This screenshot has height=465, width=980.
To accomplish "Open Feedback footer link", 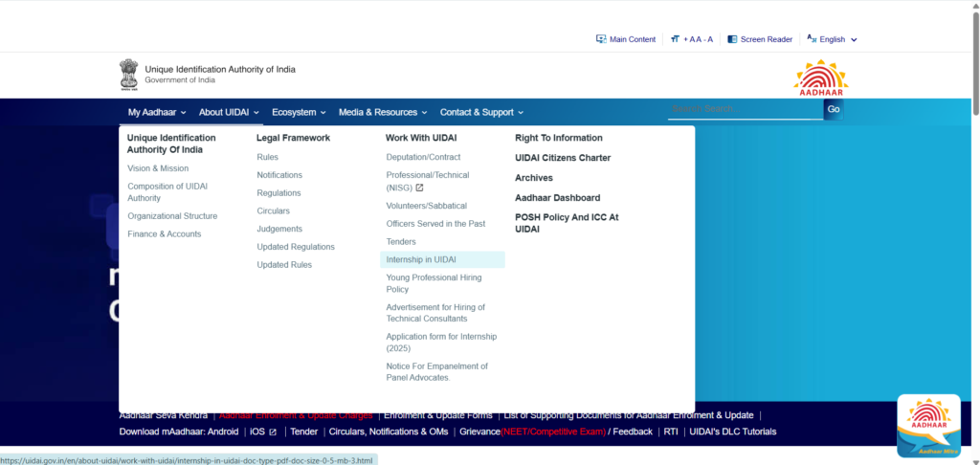I will tap(633, 432).
